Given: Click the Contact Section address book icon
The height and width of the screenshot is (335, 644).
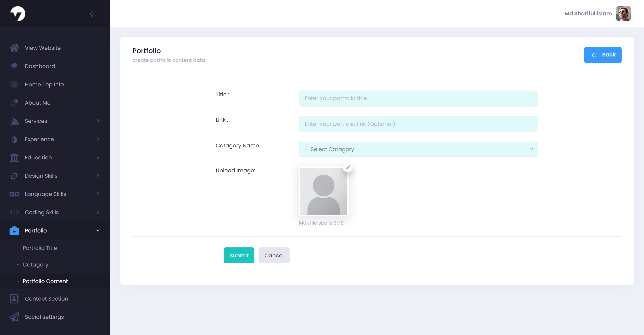Looking at the screenshot, I should pyautogui.click(x=14, y=298).
